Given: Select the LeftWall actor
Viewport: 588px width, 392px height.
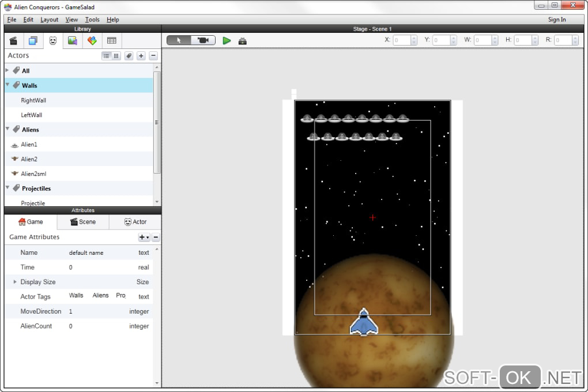Looking at the screenshot, I should (x=79, y=115).
